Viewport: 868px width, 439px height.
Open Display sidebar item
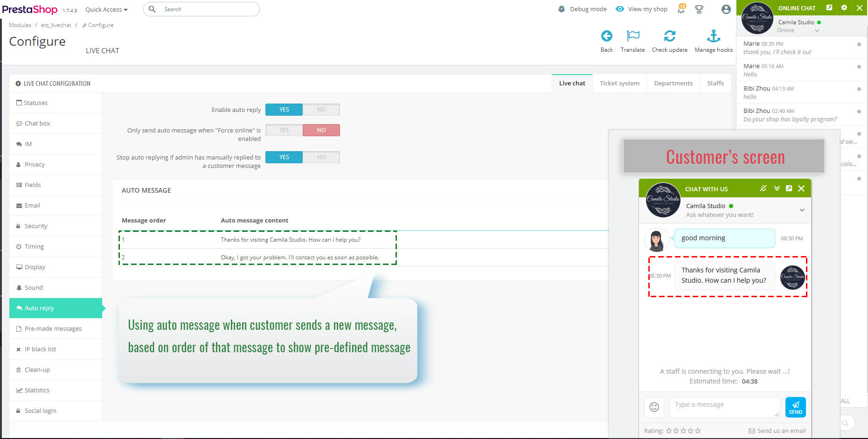[x=56, y=267]
